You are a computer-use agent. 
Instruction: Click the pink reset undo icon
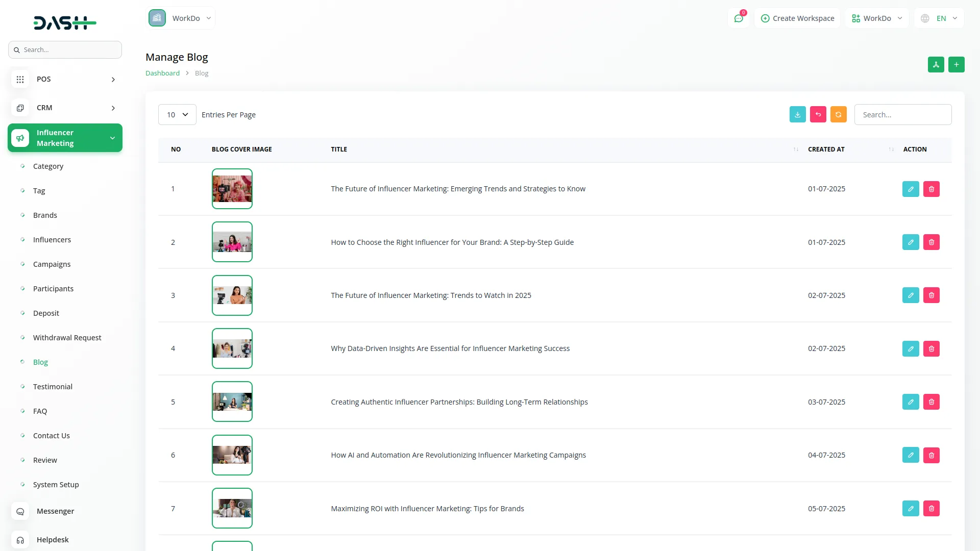[x=818, y=115]
